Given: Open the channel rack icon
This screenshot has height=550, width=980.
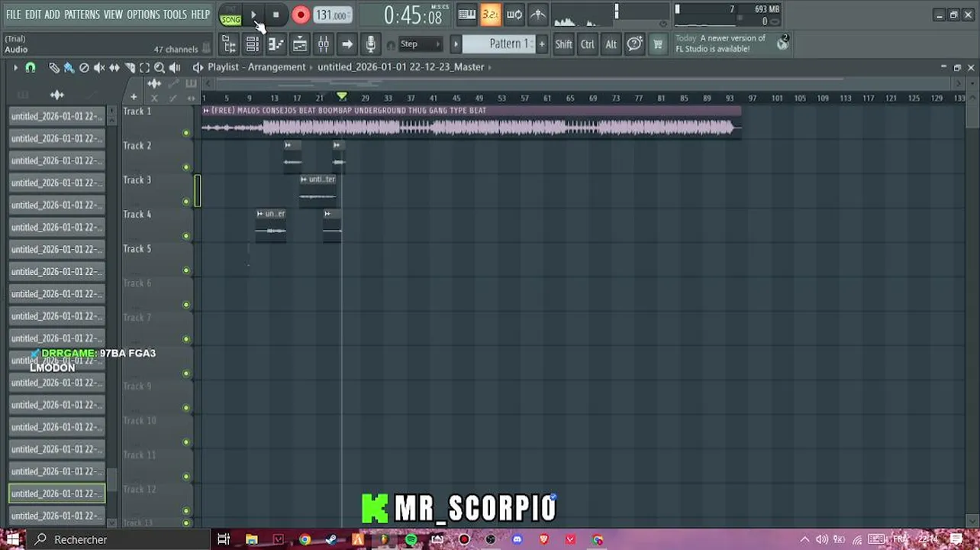Looking at the screenshot, I should tap(252, 44).
